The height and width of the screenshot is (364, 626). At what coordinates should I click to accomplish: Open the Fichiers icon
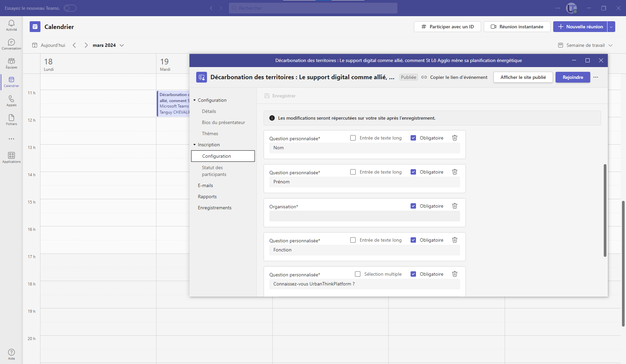coord(11,120)
